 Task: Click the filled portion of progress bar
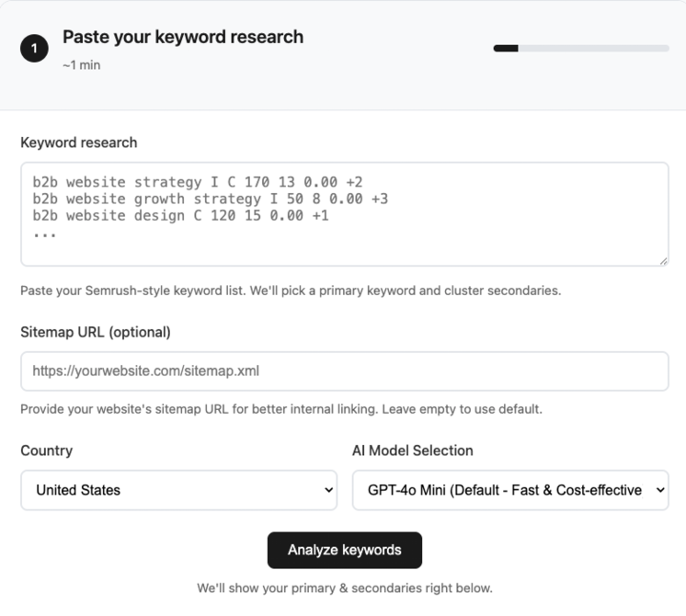coord(506,48)
